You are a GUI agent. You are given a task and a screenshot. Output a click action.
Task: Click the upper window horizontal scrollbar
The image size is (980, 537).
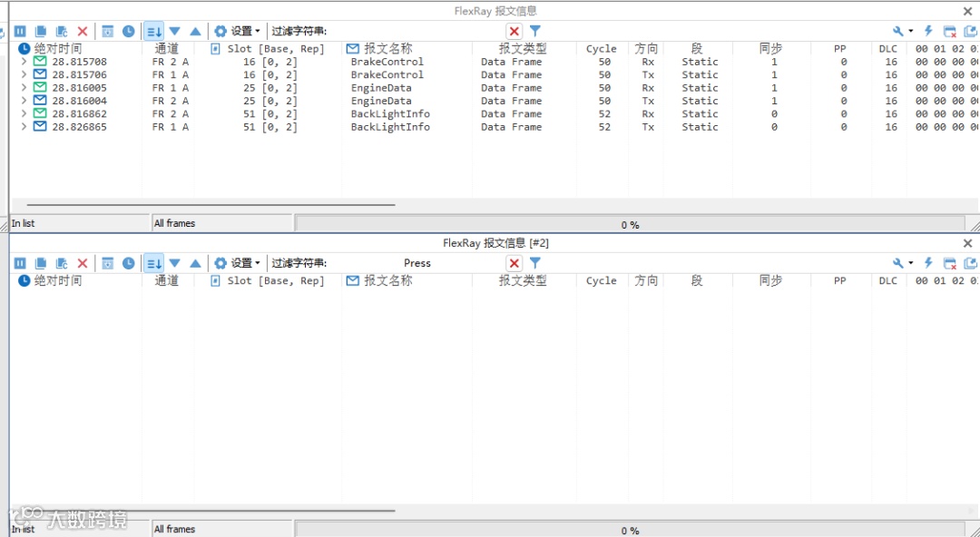click(x=211, y=204)
